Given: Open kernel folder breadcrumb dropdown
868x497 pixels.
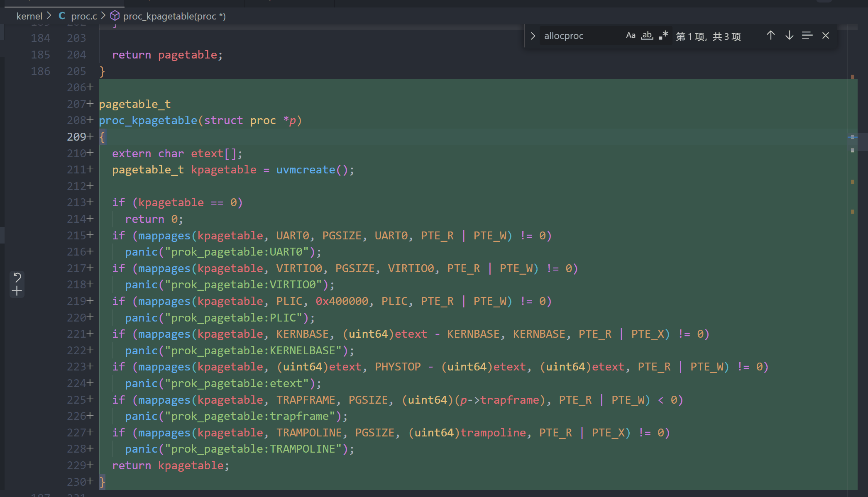Looking at the screenshot, I should point(29,16).
